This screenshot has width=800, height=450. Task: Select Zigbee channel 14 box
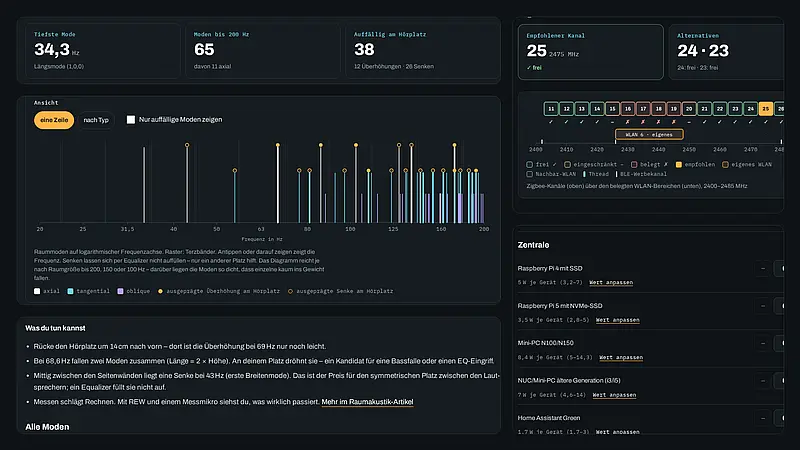(597, 109)
